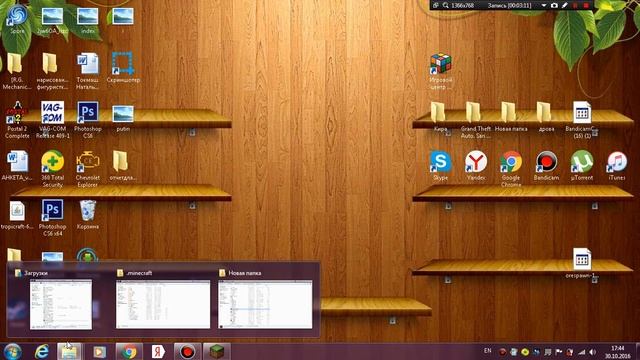Screen dimensions: 640x360
Task: Open the media player taskbar icon
Action: 99,351
